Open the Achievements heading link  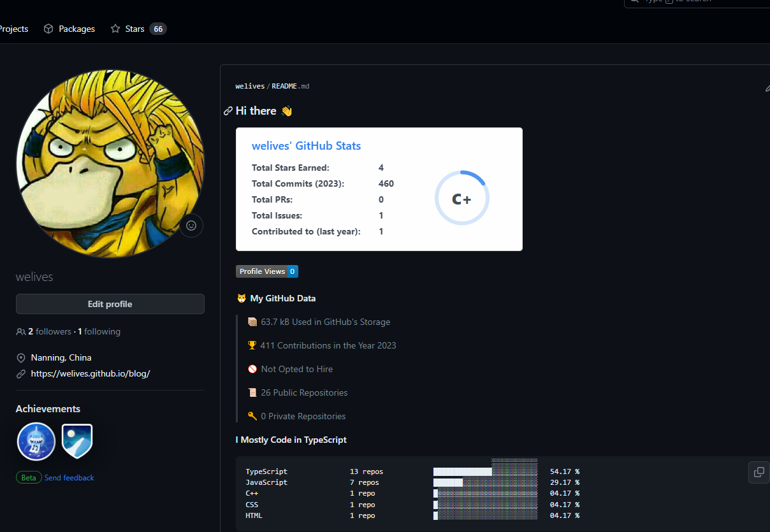[x=48, y=409]
